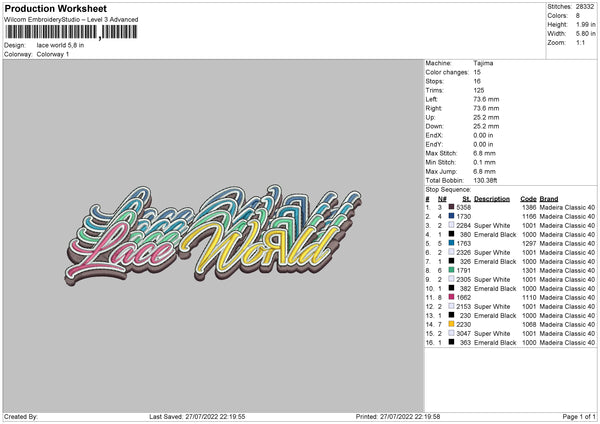Screen dimensions: 600x424
Task: Click the teal blue swatch in stop 5
Action: [452, 243]
